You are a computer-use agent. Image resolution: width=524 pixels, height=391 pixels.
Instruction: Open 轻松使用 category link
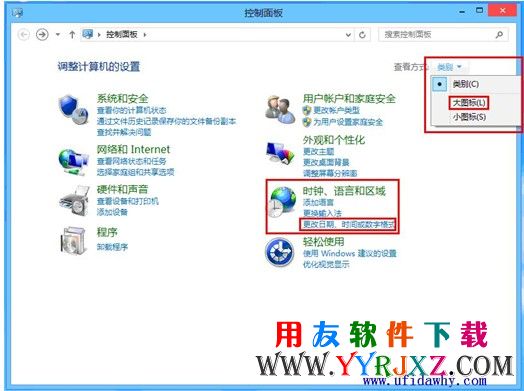(323, 241)
